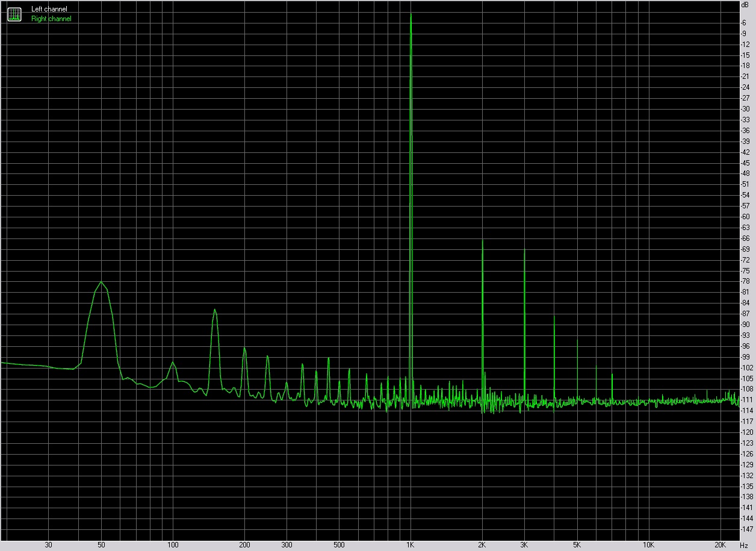This screenshot has height=551, width=756.
Task: Click the "2K" frequency axis label
Action: coord(482,546)
